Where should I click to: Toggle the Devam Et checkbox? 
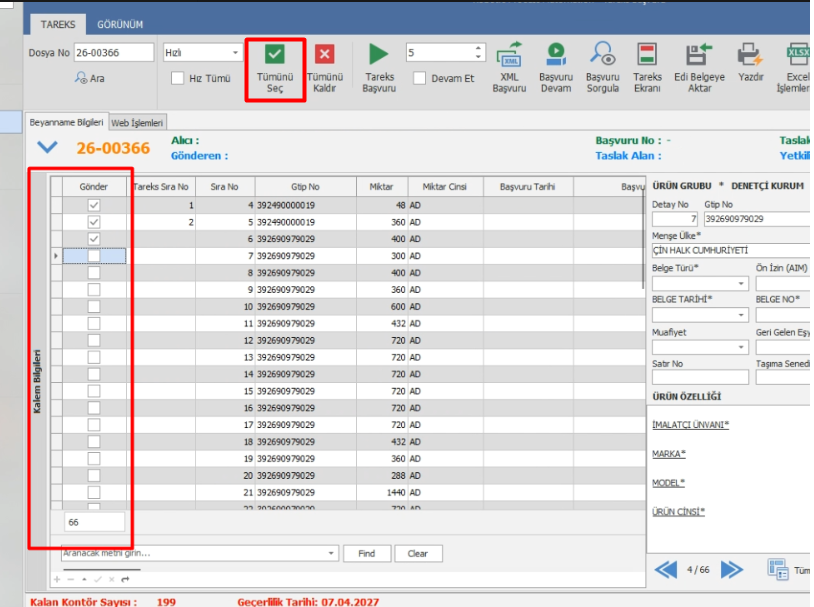[x=420, y=78]
